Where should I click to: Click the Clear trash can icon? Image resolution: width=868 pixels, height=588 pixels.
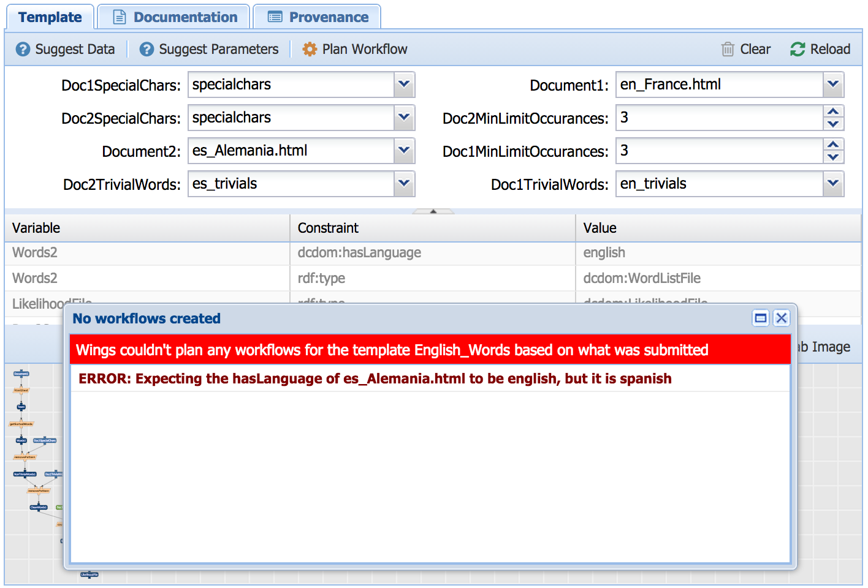728,49
